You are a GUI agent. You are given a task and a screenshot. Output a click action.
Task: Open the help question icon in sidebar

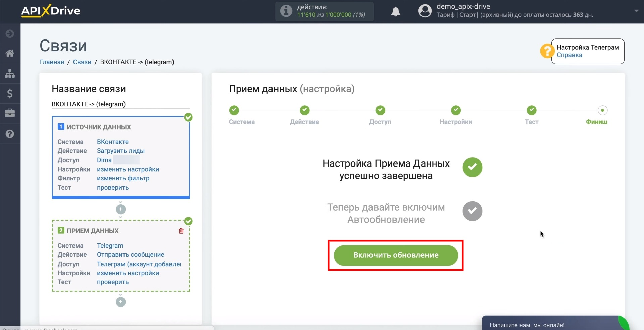tap(10, 134)
